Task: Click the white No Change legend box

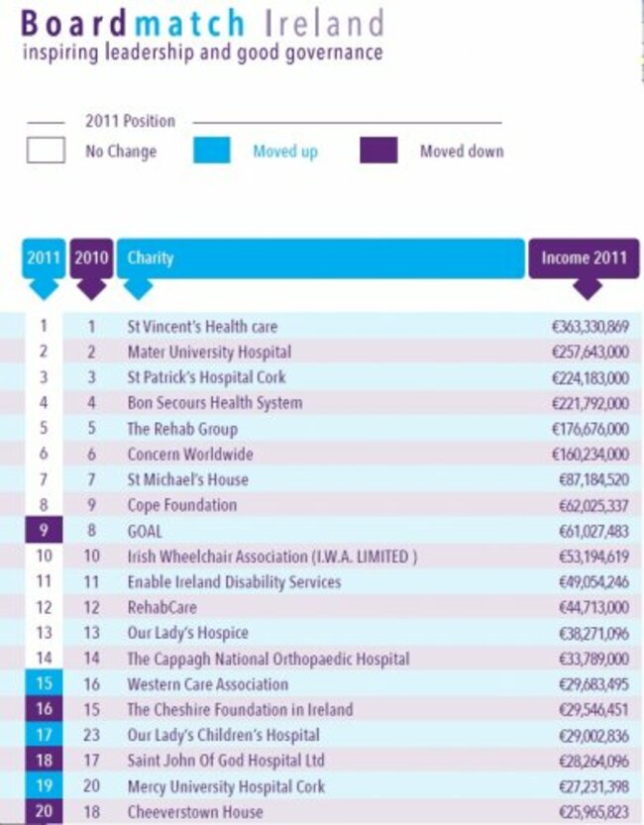Action: tap(46, 152)
